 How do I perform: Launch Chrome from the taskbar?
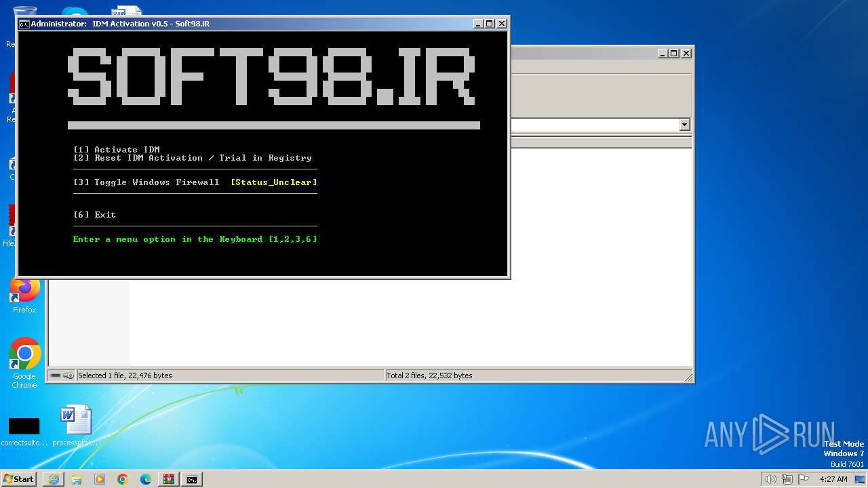[x=123, y=479]
